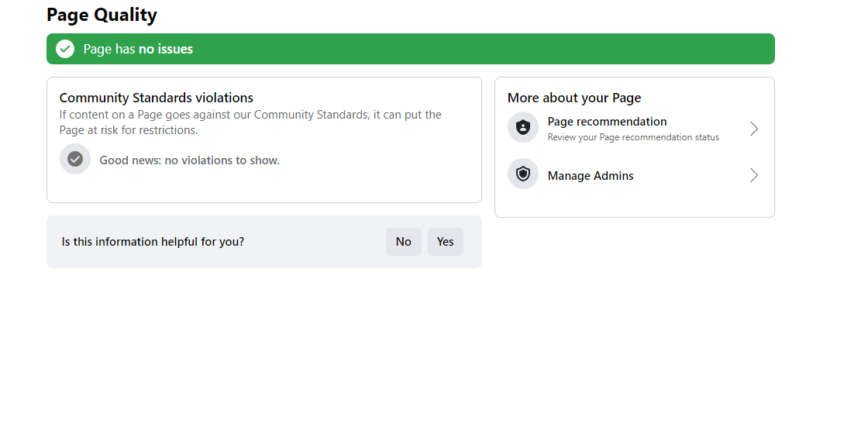The height and width of the screenshot is (441, 868).
Task: Click the Community Standards violations card area
Action: click(x=264, y=140)
